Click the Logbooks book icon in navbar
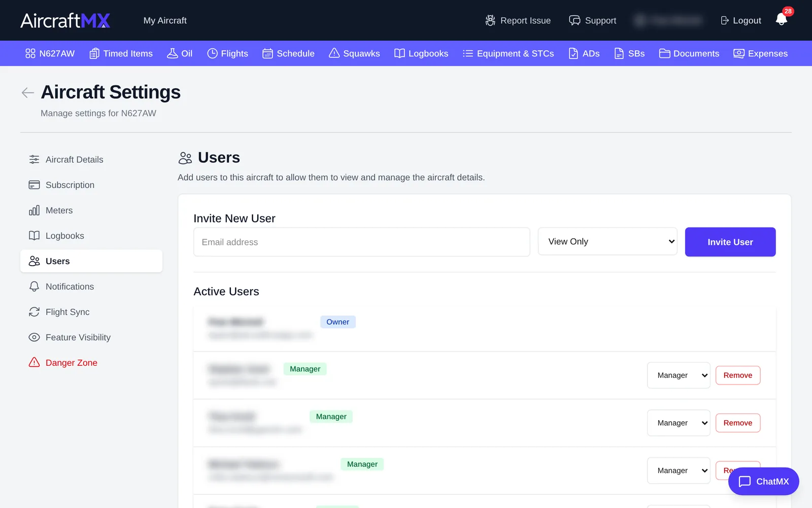 point(399,53)
